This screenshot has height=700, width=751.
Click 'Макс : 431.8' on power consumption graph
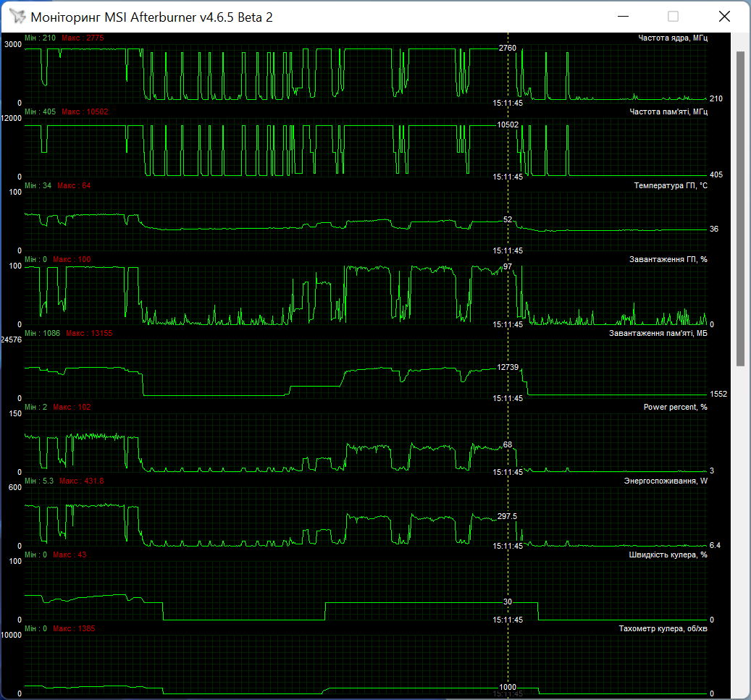coord(82,480)
